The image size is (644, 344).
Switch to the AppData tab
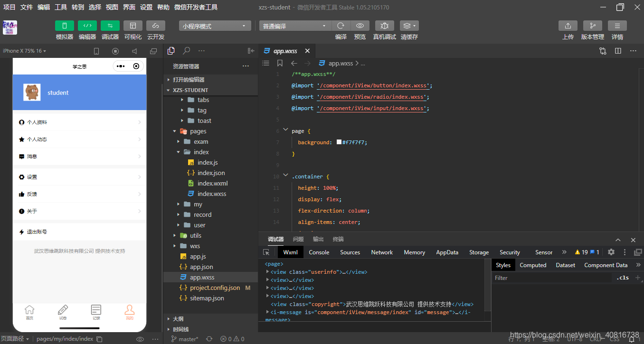pos(447,252)
